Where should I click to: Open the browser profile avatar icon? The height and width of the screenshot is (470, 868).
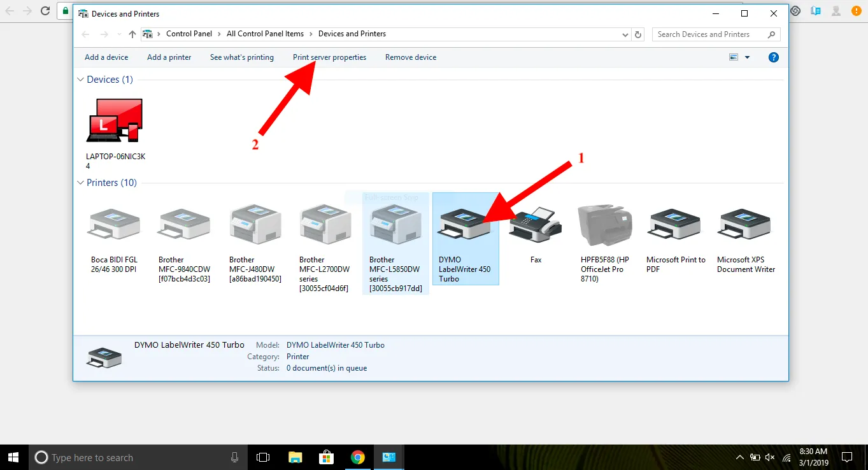tap(837, 11)
